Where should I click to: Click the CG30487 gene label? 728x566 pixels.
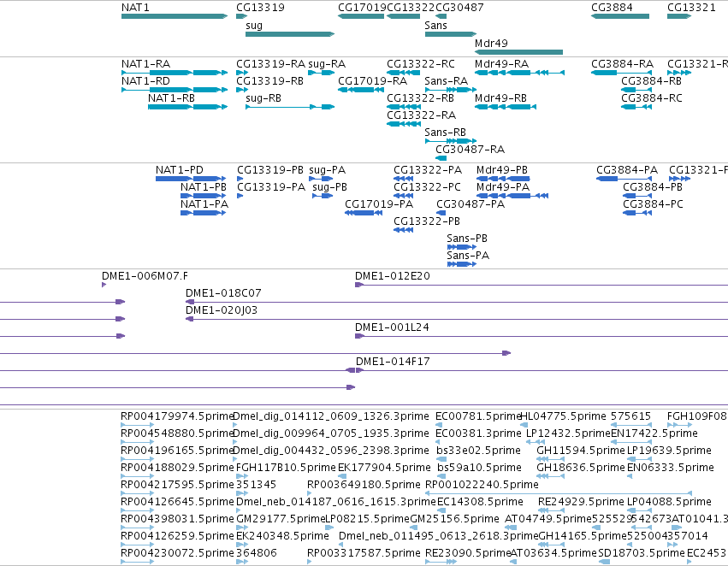click(x=459, y=8)
